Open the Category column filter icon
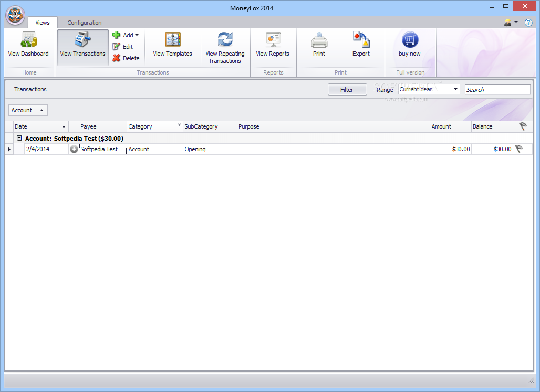Image resolution: width=540 pixels, height=392 pixels. [179, 124]
